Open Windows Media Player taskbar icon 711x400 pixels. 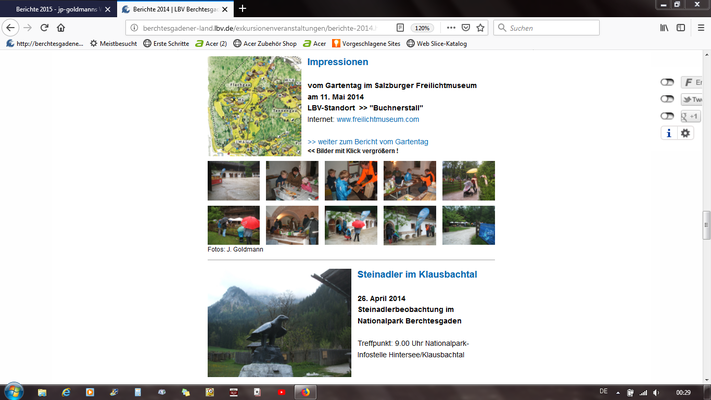pyautogui.click(x=90, y=392)
